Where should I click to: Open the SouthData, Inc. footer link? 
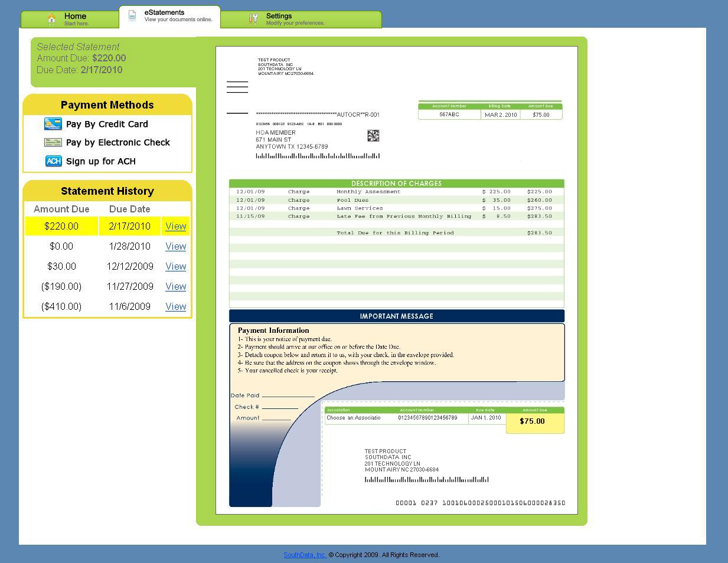[x=305, y=555]
